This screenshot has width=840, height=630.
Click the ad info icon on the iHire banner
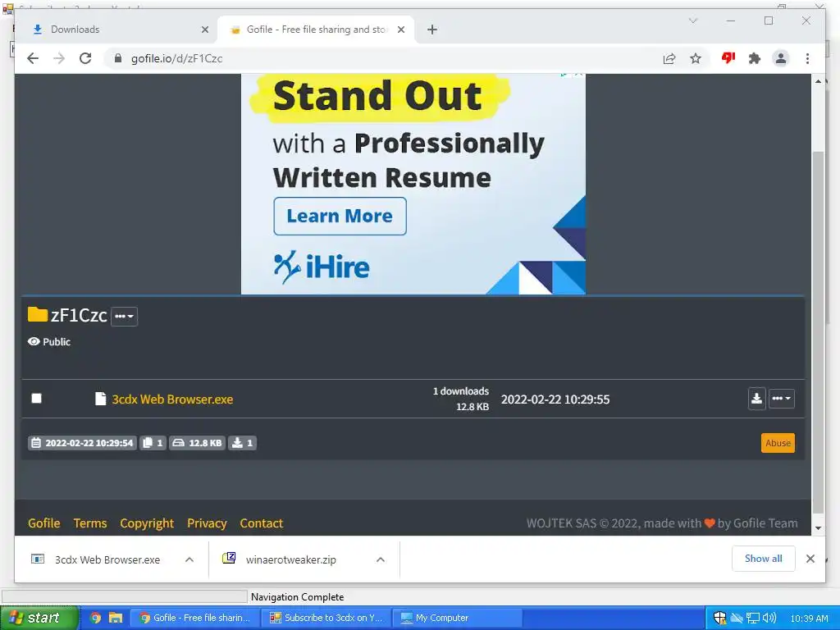pos(564,75)
